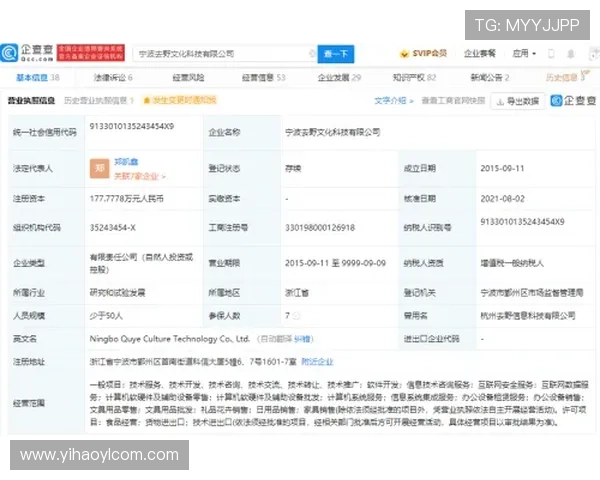Click the establishment date 2015-09-11
Image resolution: width=600 pixels, height=480 pixels.
coord(502,168)
